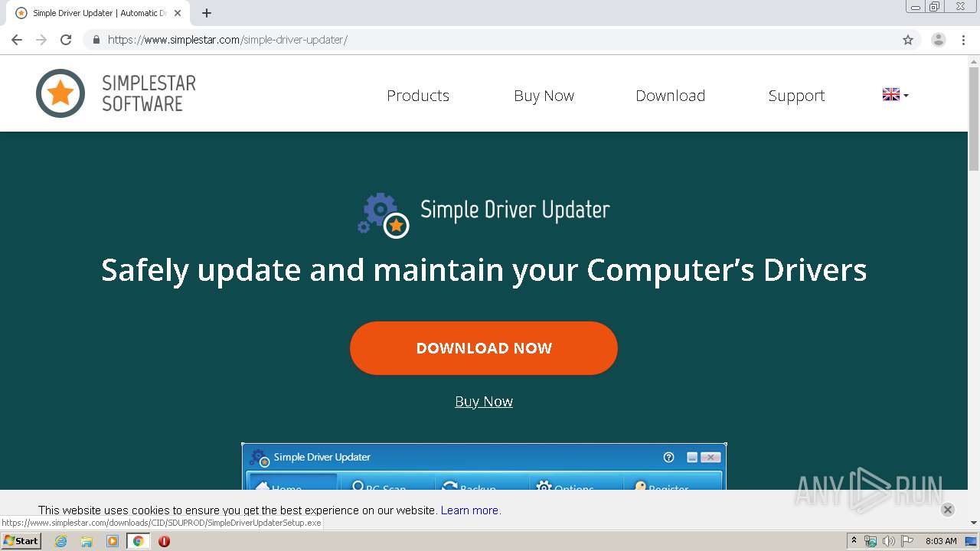Viewport: 980px width, 551px height.
Task: Open the Buy Now menu item
Action: pyautogui.click(x=544, y=96)
